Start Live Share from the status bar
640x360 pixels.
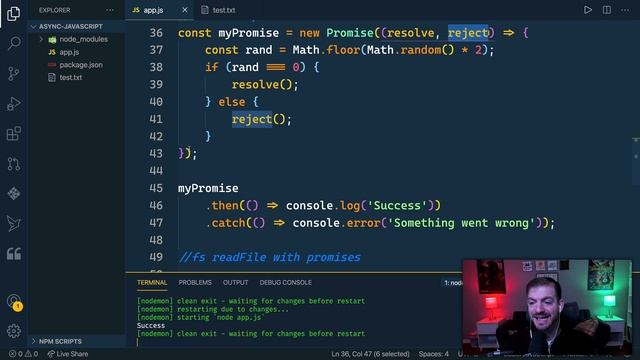point(68,354)
